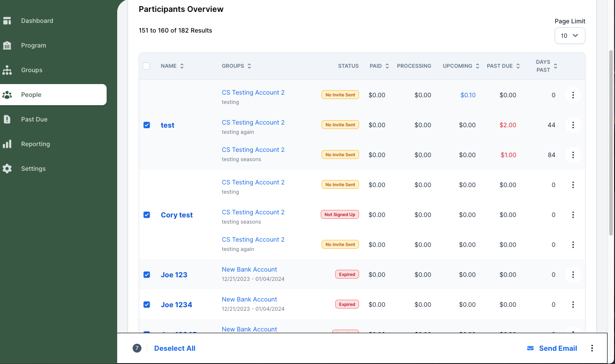Click Send Email button text
This screenshot has height=364, width=615.
[x=558, y=348]
